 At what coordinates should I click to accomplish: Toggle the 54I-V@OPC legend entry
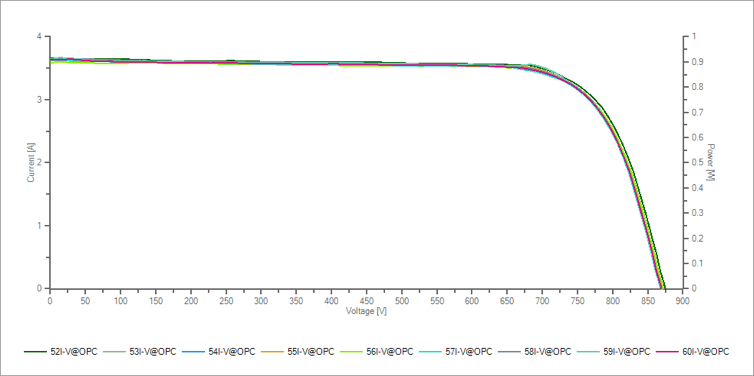pos(219,352)
